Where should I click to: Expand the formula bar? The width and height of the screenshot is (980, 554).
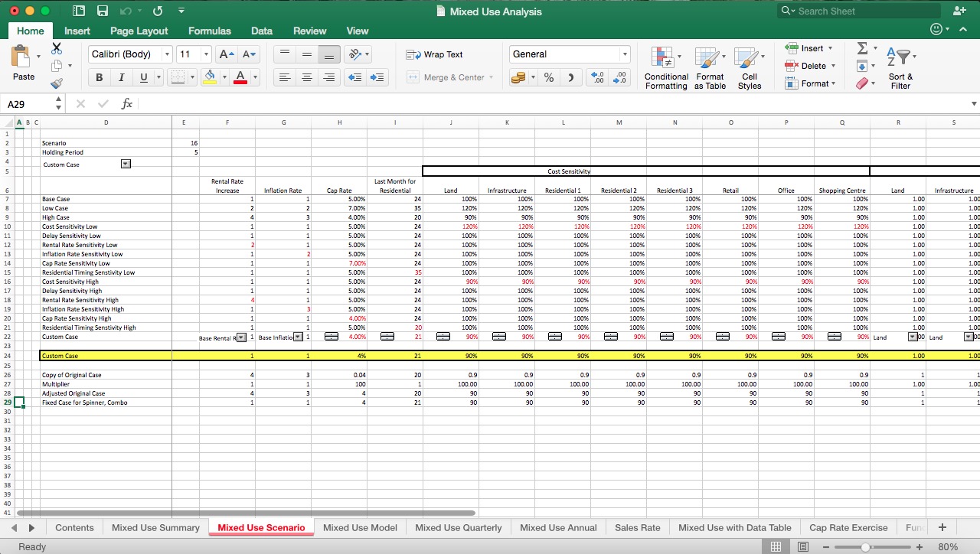[x=974, y=103]
